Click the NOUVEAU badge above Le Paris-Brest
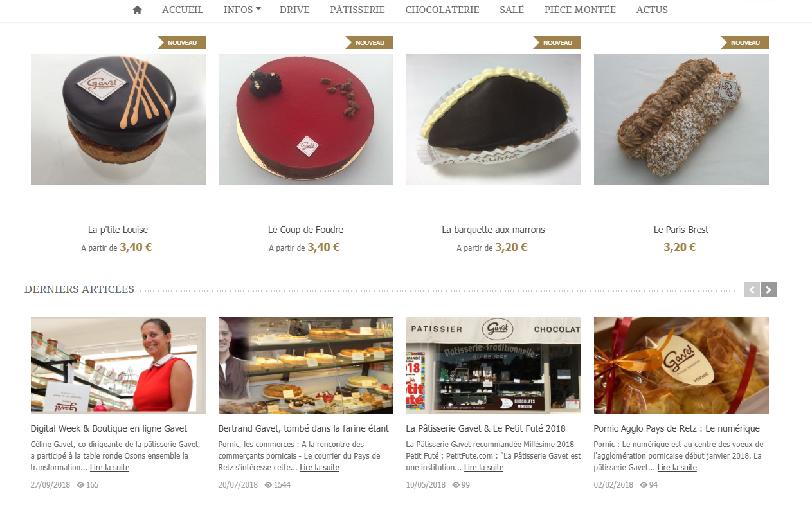This screenshot has height=523, width=812. pyautogui.click(x=744, y=42)
